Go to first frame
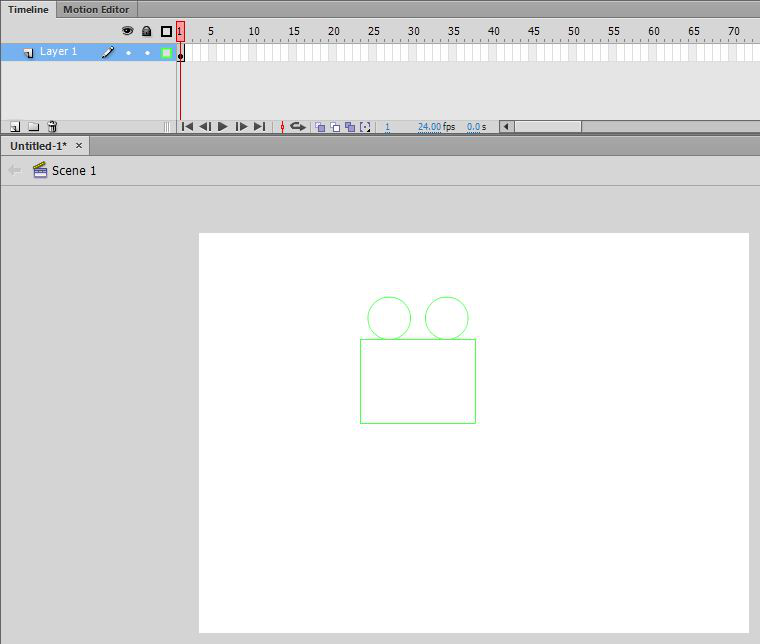The image size is (760, 644). click(x=187, y=126)
